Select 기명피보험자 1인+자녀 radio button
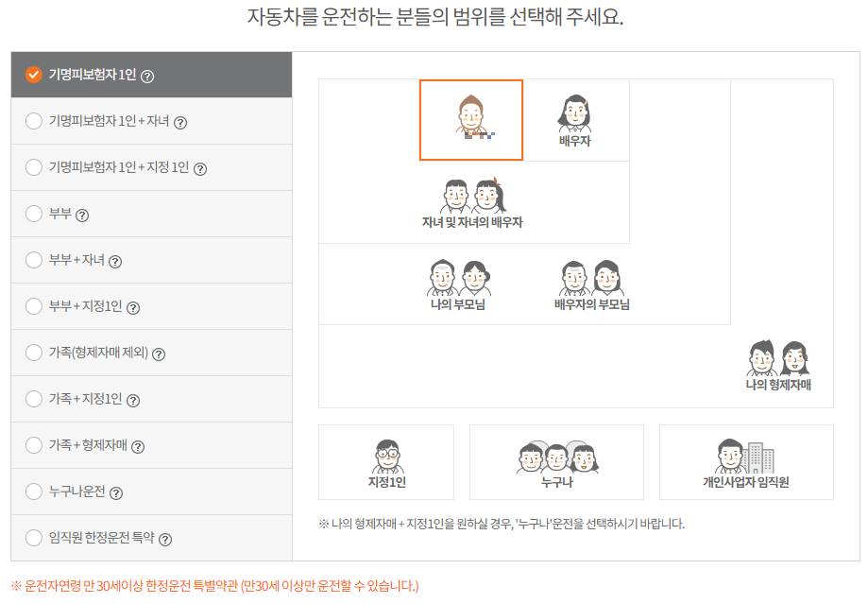The width and height of the screenshot is (868, 604). coord(34,121)
